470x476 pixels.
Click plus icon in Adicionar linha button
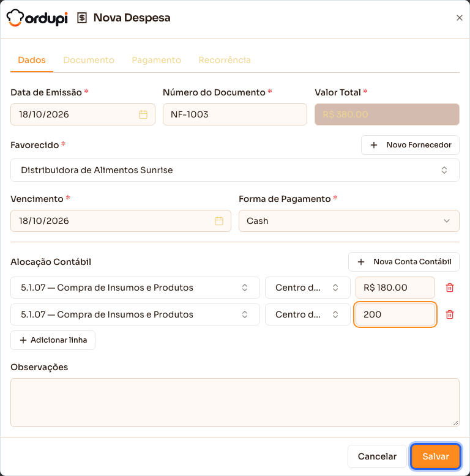click(23, 340)
